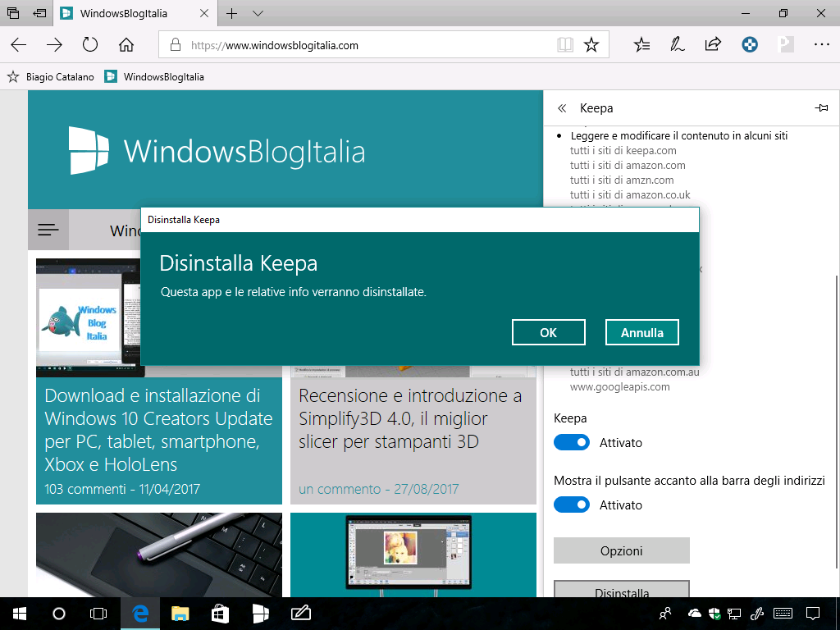This screenshot has height=630, width=840.
Task: Add the page to favorites with the star icon
Action: (591, 45)
